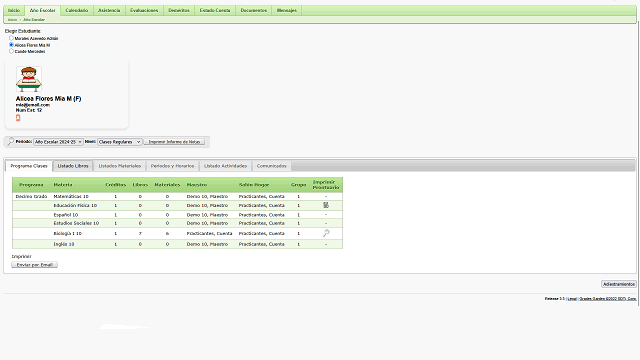Open the Mensajes menu tab
This screenshot has width=640, height=360.
point(287,10)
